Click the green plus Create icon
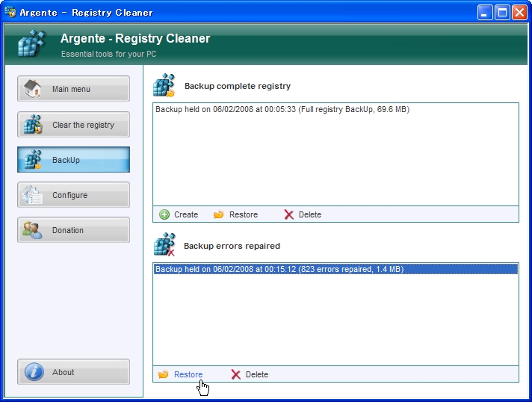The height and width of the screenshot is (402, 532). pyautogui.click(x=164, y=214)
